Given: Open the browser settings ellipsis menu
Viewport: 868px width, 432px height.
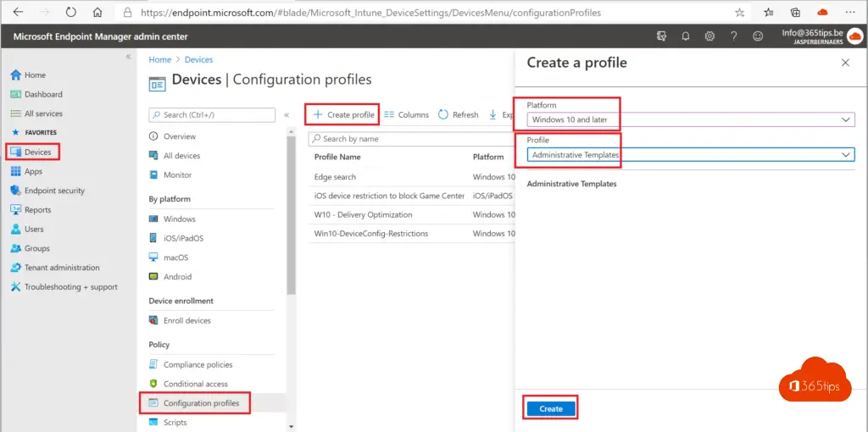Looking at the screenshot, I should pos(850,12).
